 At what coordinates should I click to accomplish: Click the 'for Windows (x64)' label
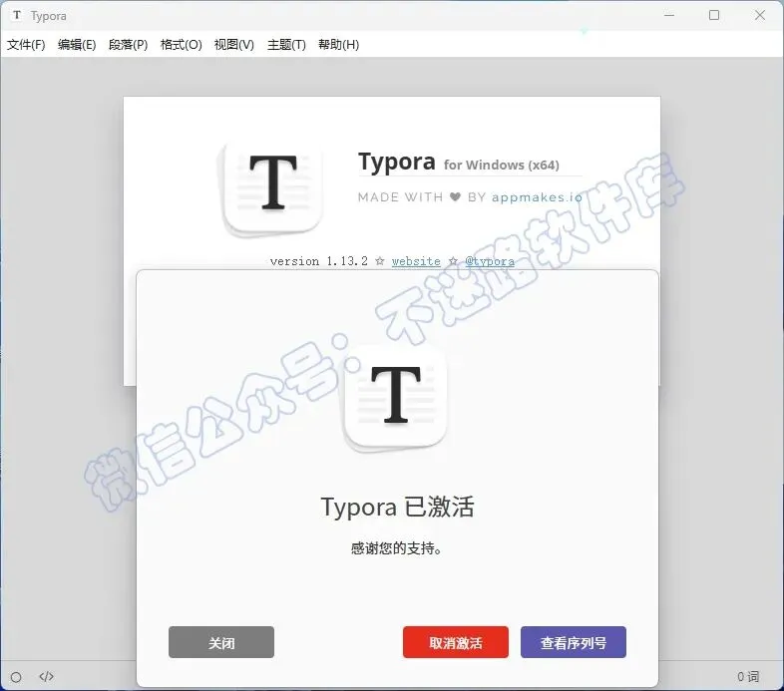(x=502, y=165)
